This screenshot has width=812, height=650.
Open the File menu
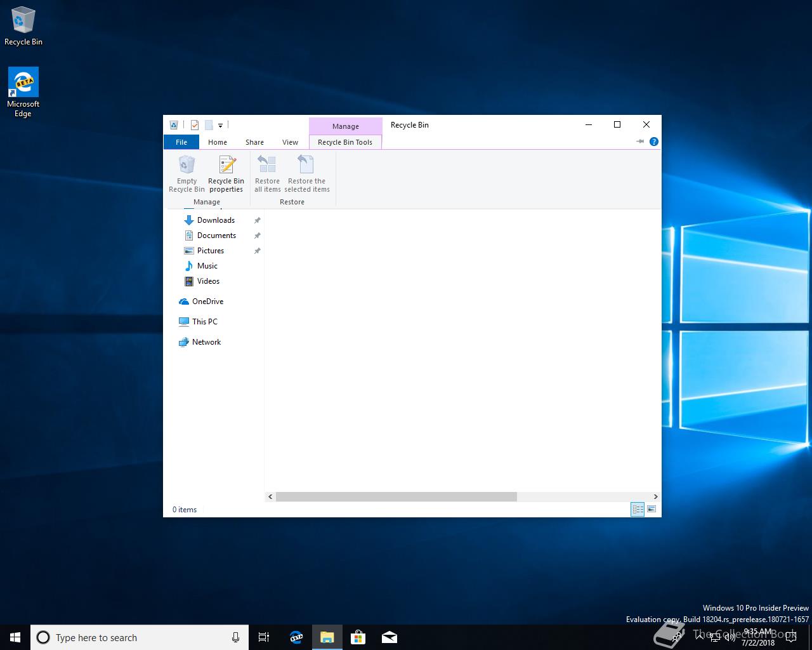[x=181, y=142]
